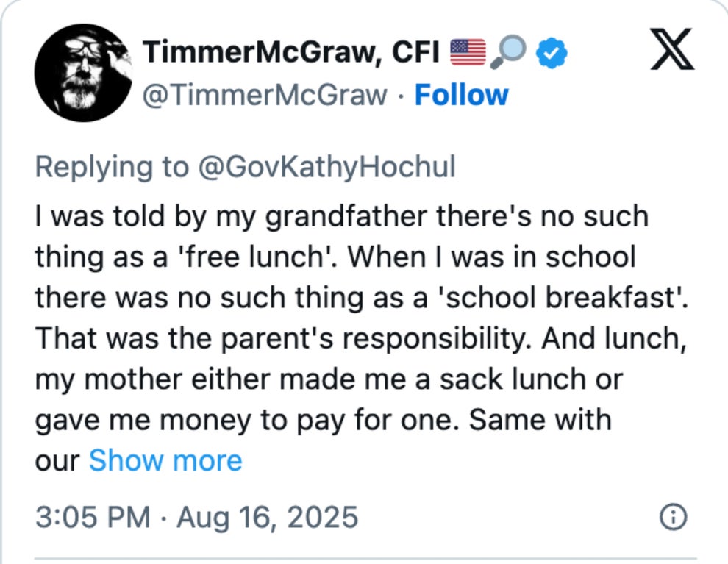Image resolution: width=728 pixels, height=564 pixels.
Task: Expand the tweet with Show more
Action: 165,460
